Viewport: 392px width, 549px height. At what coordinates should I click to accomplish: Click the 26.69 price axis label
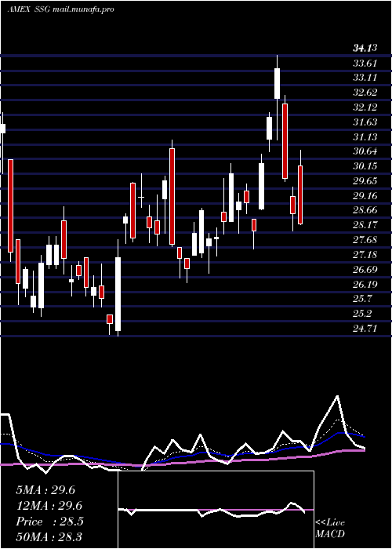[x=365, y=269]
